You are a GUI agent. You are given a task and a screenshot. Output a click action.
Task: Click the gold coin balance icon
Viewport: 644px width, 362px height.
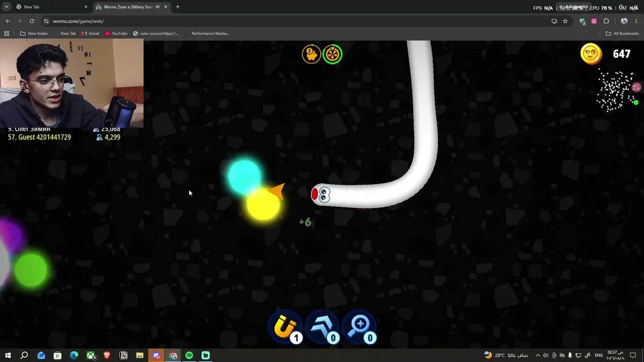coord(591,54)
